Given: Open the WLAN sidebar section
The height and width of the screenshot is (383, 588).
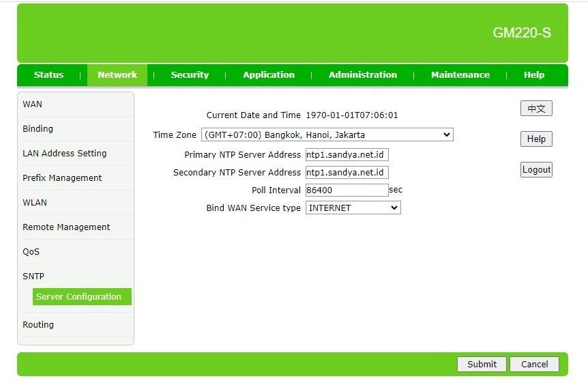Looking at the screenshot, I should click(x=35, y=203).
